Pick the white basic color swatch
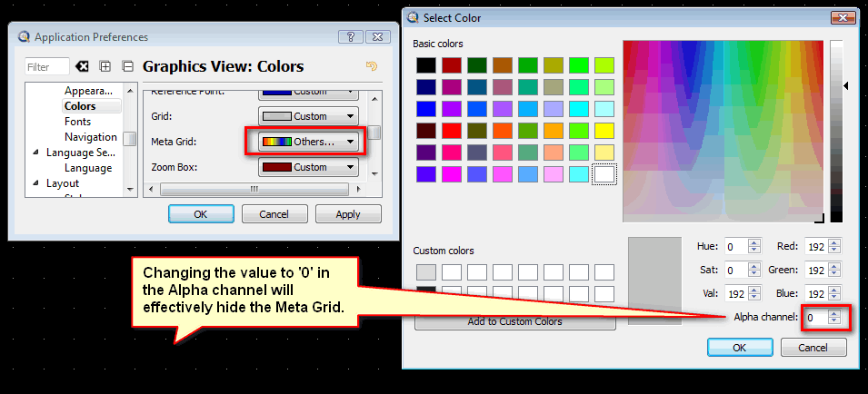Screen dimensions: 868x394 [604, 174]
